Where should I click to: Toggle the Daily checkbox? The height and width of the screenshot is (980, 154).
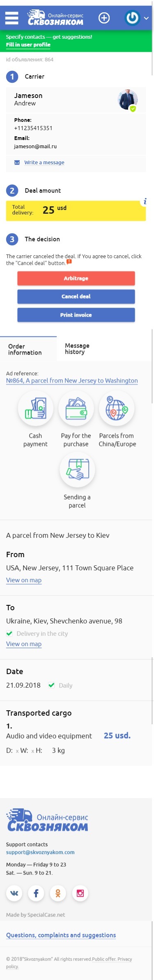pos(51,685)
